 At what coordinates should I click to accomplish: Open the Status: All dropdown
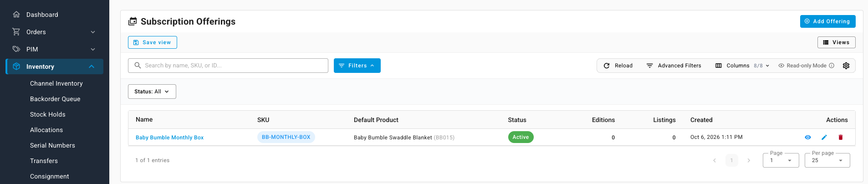click(152, 92)
